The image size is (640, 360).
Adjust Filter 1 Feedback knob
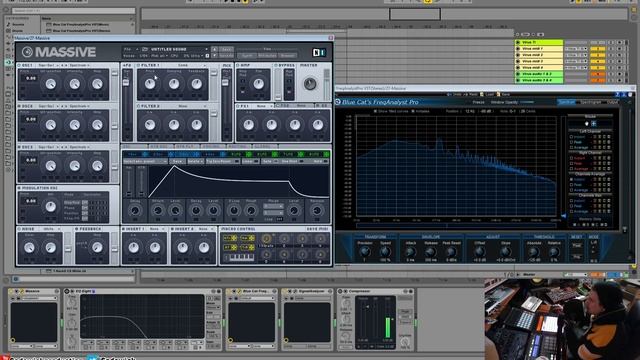tap(197, 84)
